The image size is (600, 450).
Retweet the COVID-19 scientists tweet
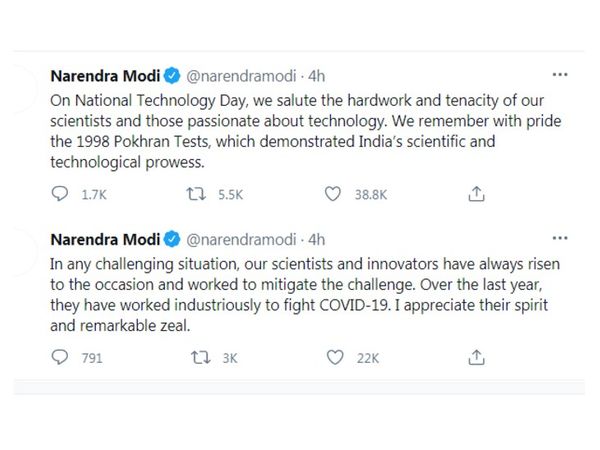coord(201,358)
